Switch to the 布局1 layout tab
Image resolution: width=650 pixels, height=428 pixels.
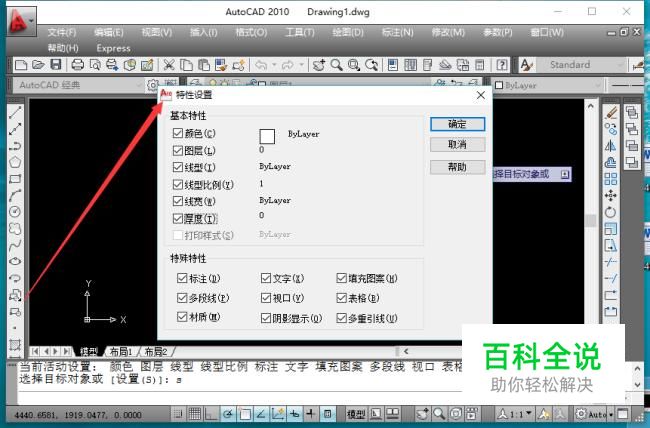coord(121,352)
